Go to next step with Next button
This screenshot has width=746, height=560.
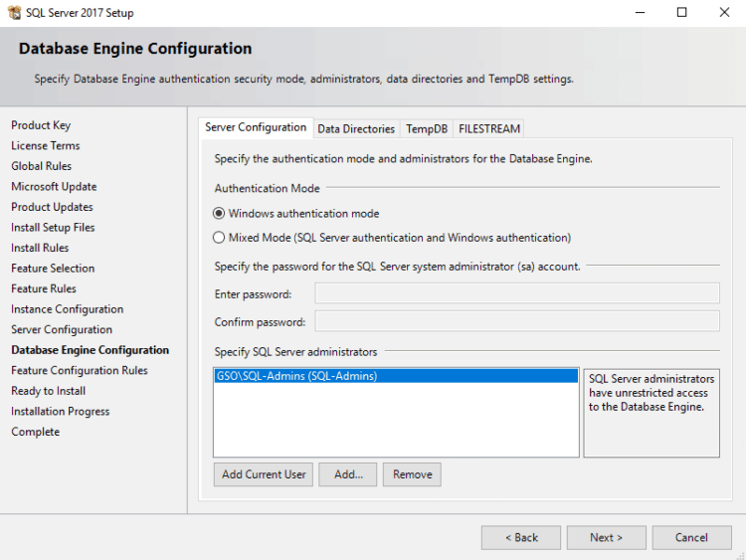click(x=606, y=537)
